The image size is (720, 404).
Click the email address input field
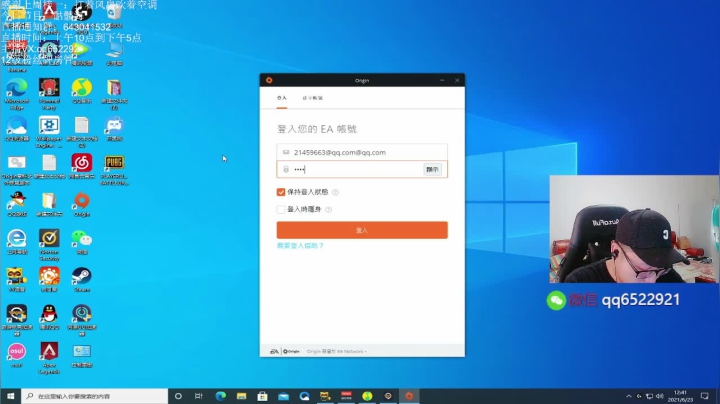click(362, 152)
